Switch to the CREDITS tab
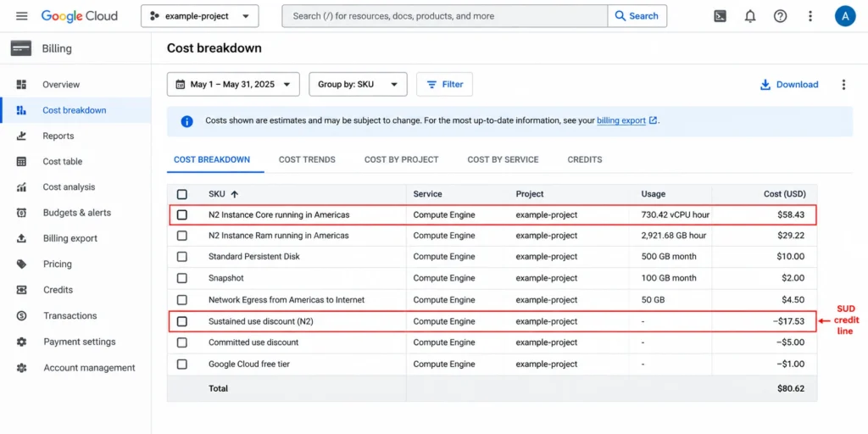 585,159
